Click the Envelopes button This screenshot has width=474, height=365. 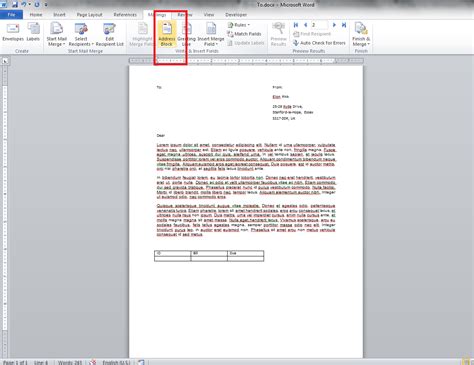tap(13, 32)
